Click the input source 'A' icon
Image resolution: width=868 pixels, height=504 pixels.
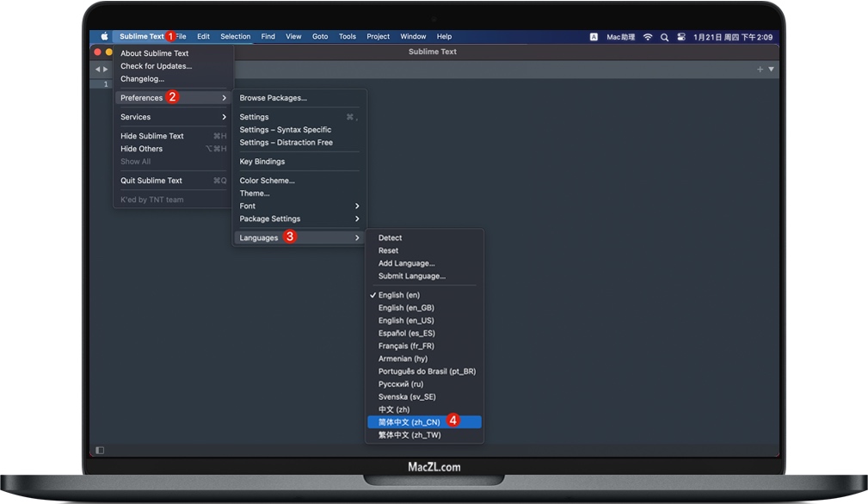pyautogui.click(x=594, y=37)
